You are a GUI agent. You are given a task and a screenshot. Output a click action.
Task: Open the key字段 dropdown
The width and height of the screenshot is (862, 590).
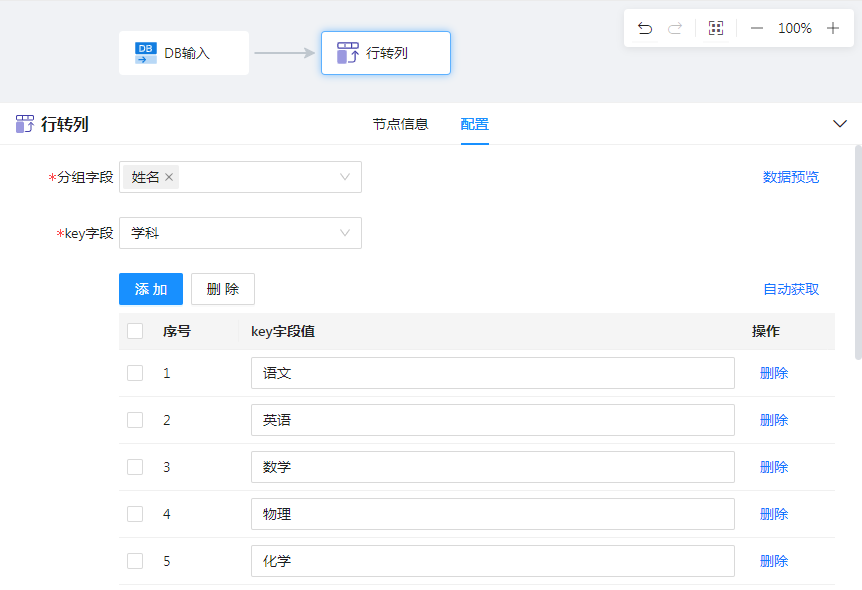[344, 233]
